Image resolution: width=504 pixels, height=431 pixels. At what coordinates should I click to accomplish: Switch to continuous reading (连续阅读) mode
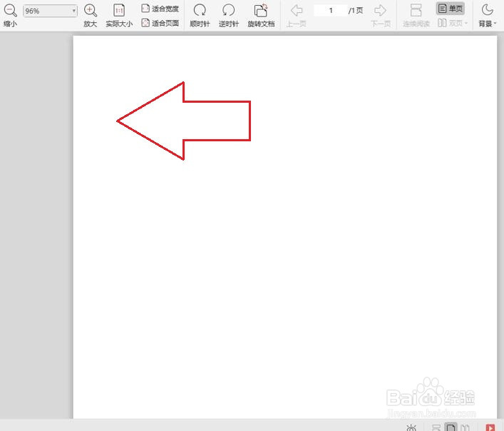click(416, 16)
